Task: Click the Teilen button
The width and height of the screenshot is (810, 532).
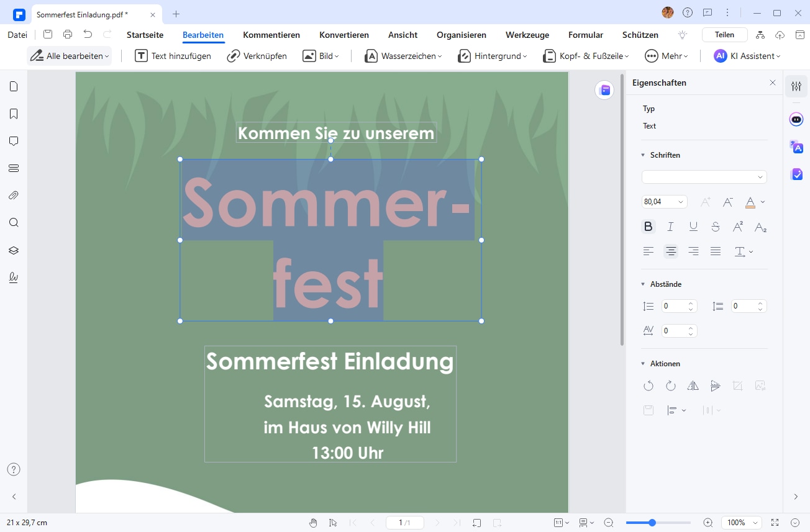Action: [724, 35]
